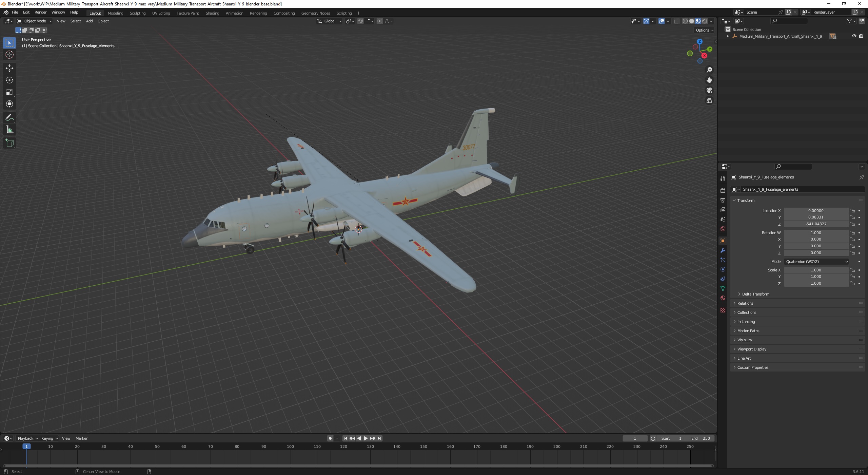This screenshot has width=868, height=475.
Task: Open the Playback menu in timeline
Action: [x=27, y=438]
